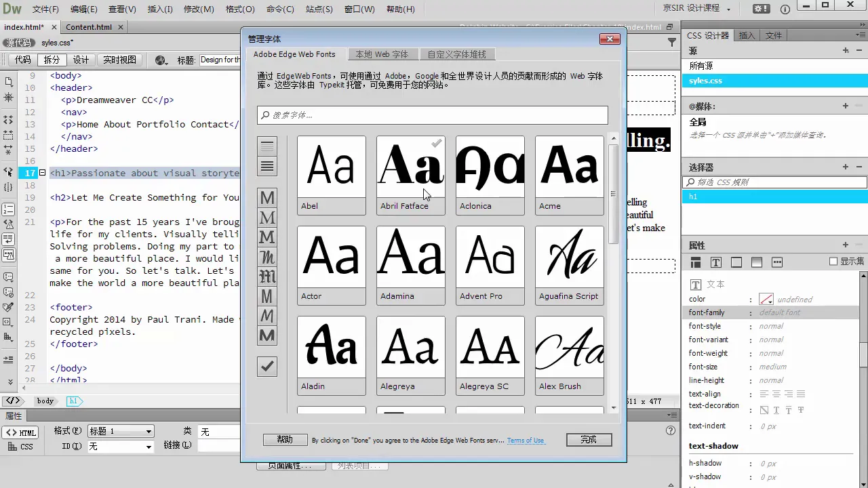Filter fonts recommended for paragraphs (dense-lines icon)
Image resolution: width=868 pixels, height=488 pixels.
click(267, 166)
